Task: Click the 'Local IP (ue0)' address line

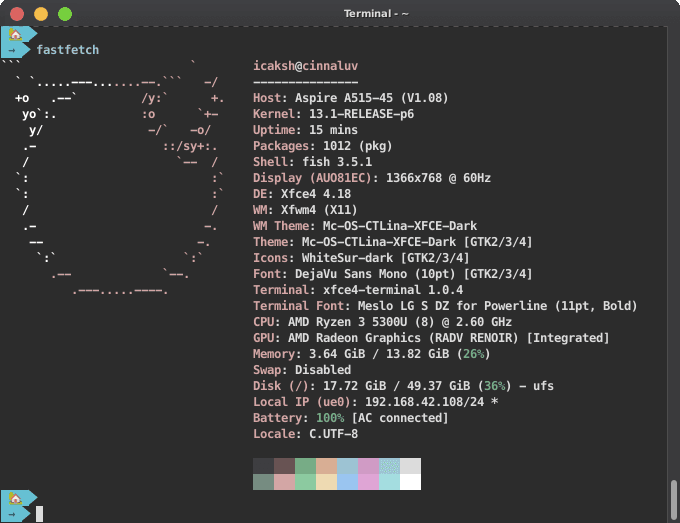Action: (x=375, y=402)
